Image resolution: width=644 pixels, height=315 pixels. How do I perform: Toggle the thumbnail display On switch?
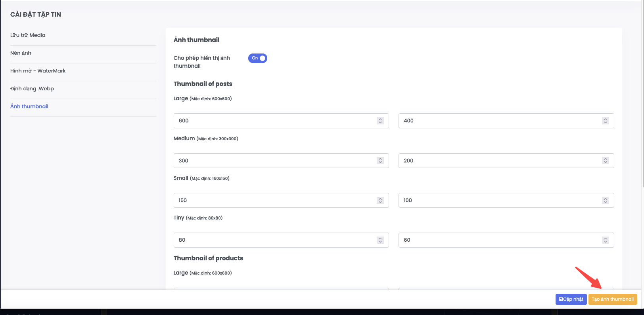pos(258,58)
